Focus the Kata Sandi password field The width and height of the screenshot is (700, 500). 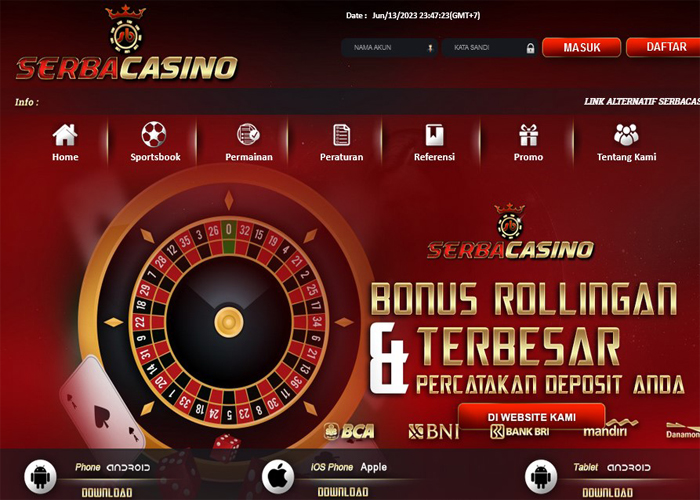point(490,47)
